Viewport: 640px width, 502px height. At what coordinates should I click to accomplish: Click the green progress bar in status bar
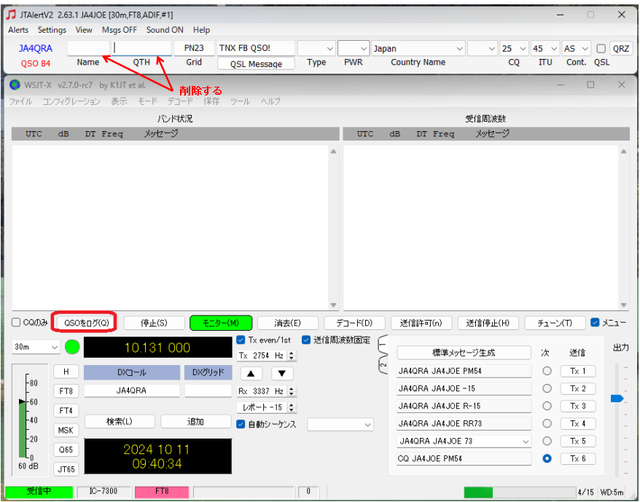478,492
